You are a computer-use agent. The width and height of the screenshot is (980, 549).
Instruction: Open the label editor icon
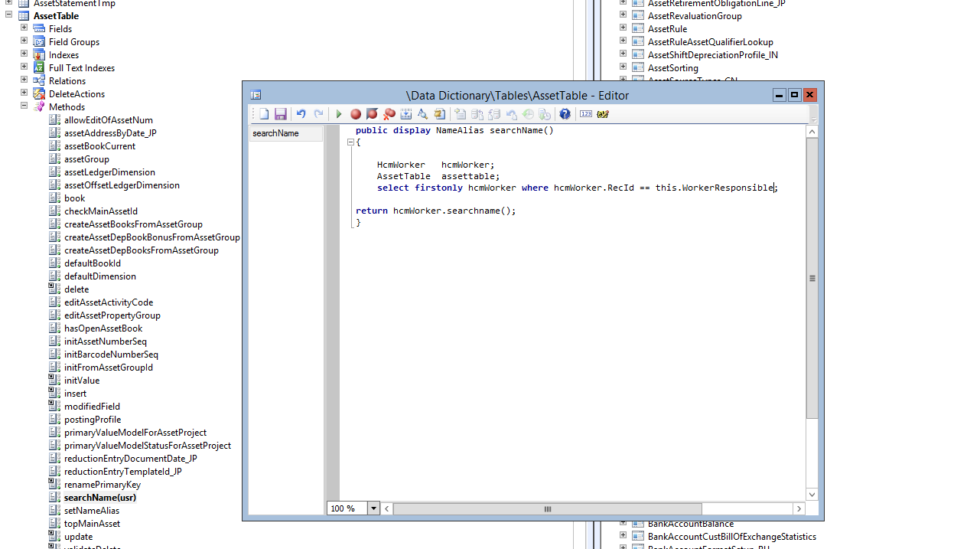[x=602, y=113]
